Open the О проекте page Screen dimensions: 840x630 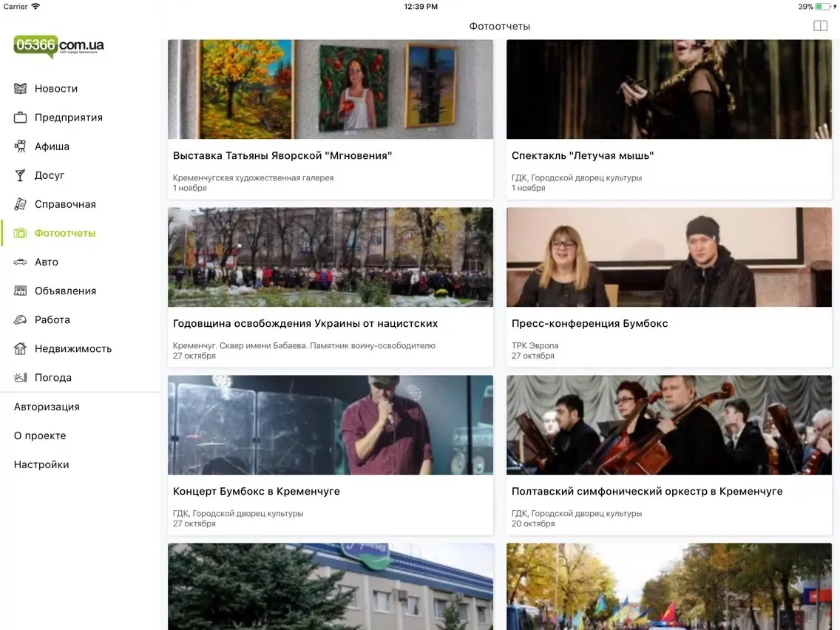click(x=40, y=436)
